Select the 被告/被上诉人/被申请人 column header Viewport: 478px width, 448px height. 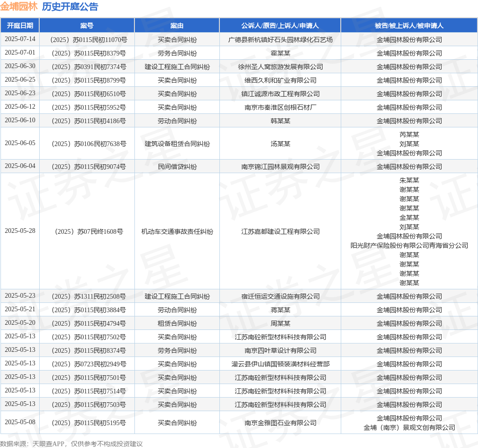pos(409,26)
